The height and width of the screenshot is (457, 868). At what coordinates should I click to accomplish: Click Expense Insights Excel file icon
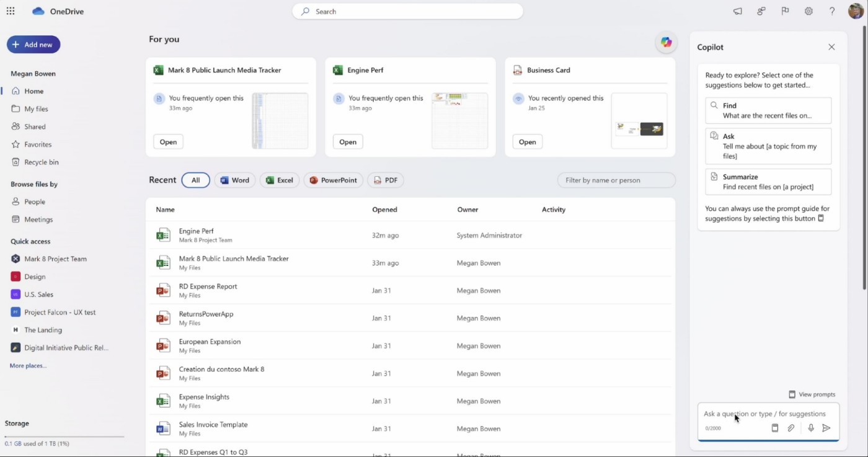point(163,401)
